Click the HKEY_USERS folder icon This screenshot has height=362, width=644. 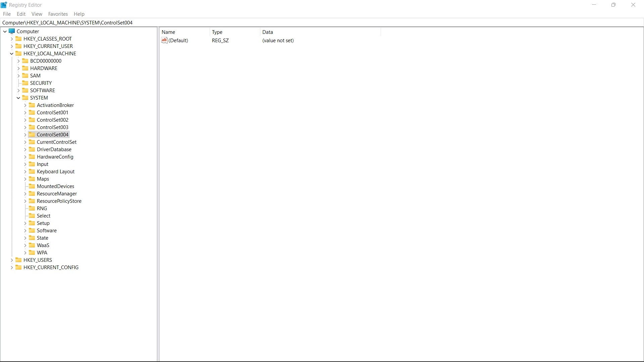pyautogui.click(x=18, y=260)
